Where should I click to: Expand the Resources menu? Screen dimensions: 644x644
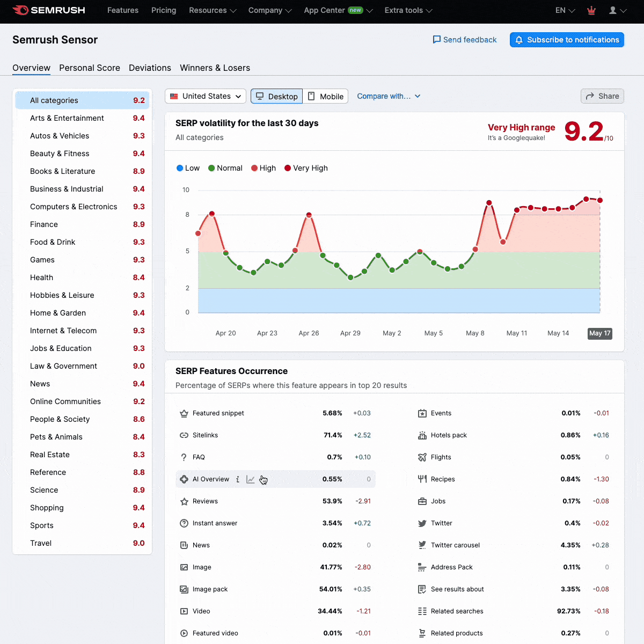(x=213, y=10)
